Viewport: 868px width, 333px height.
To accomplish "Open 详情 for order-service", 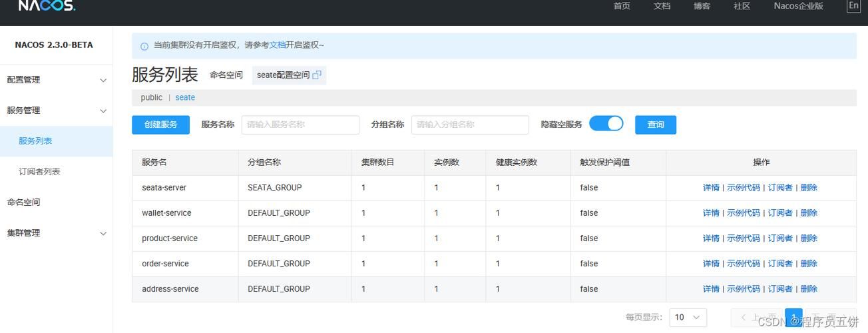I will pyautogui.click(x=711, y=264).
